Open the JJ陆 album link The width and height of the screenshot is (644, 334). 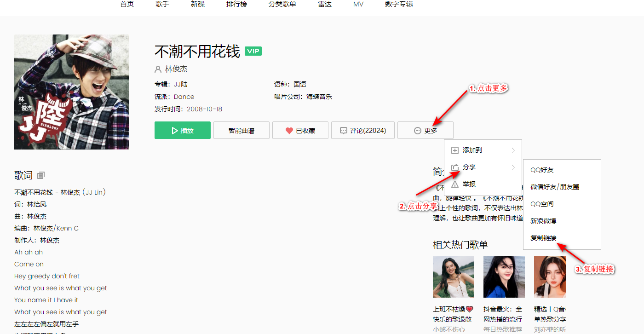tap(181, 84)
